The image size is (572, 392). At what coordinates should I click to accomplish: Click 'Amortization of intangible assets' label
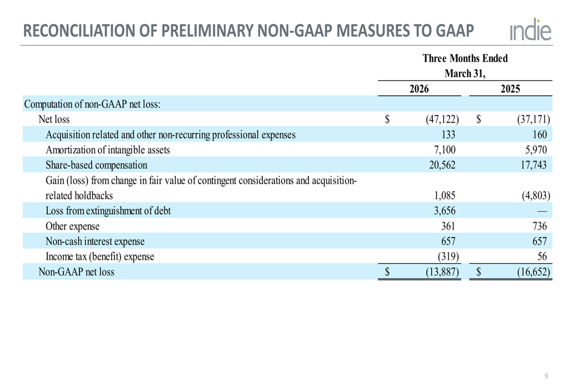pos(108,150)
